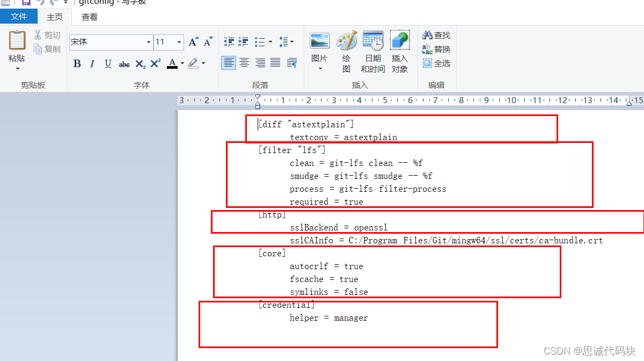
Task: Select justified text alignment
Action: click(x=275, y=63)
